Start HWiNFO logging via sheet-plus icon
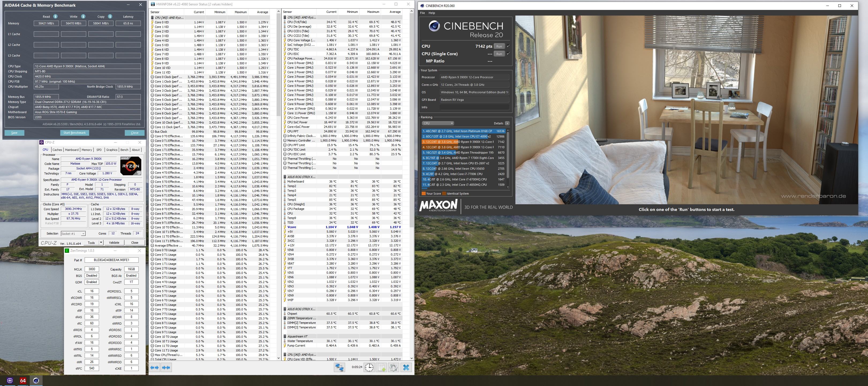This screenshot has width=868, height=386. (x=382, y=368)
